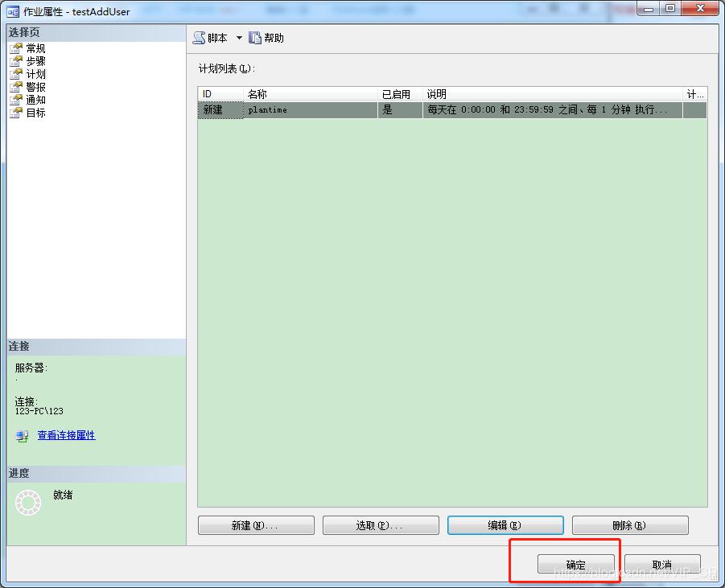Click the 常规 page icon
Screen dimensions: 725x588
pyautogui.click(x=16, y=48)
